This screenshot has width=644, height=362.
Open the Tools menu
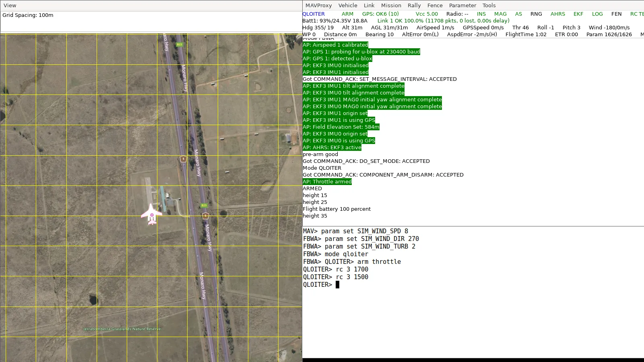point(489,6)
